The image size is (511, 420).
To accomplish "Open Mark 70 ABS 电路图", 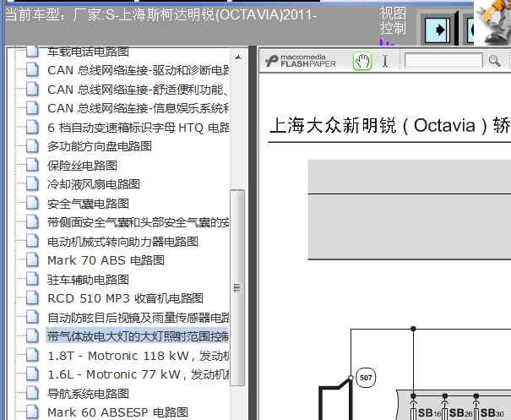I will point(106,260).
